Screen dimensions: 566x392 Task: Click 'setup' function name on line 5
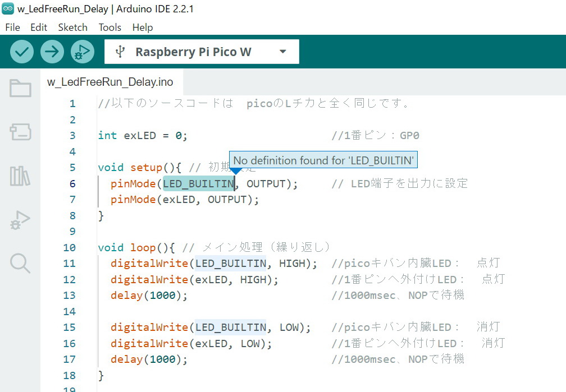click(x=147, y=168)
